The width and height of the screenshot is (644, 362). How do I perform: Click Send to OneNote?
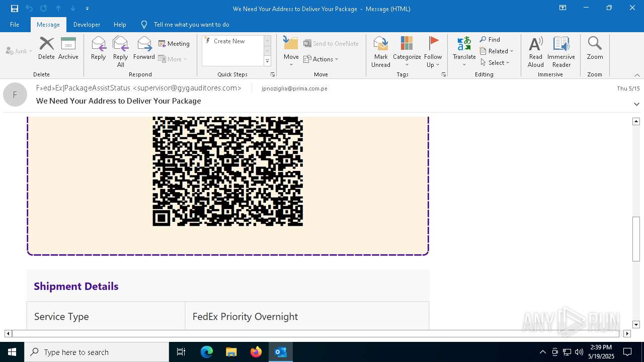point(331,44)
